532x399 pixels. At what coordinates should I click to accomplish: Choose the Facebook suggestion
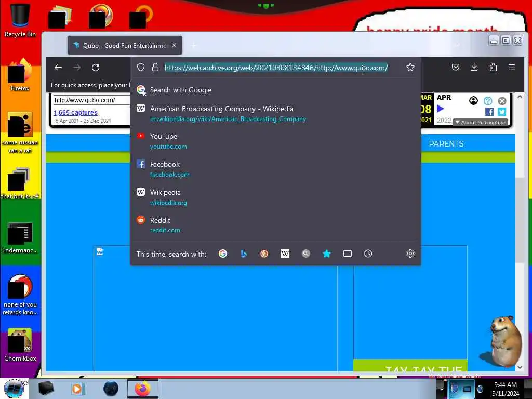click(275, 169)
